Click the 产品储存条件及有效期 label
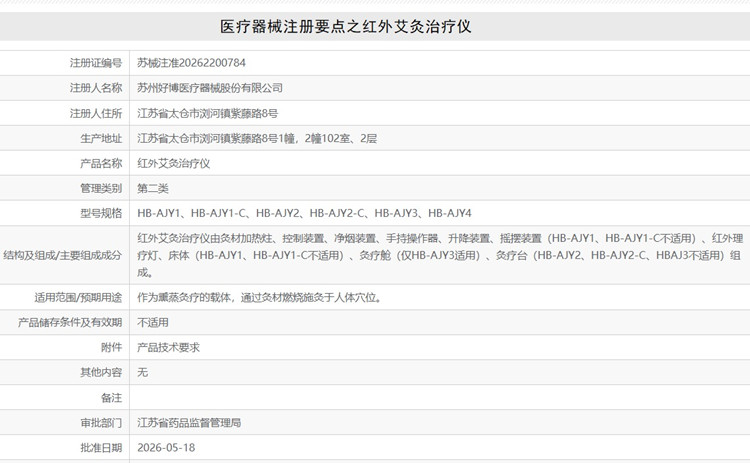The height and width of the screenshot is (463, 750). [70, 322]
